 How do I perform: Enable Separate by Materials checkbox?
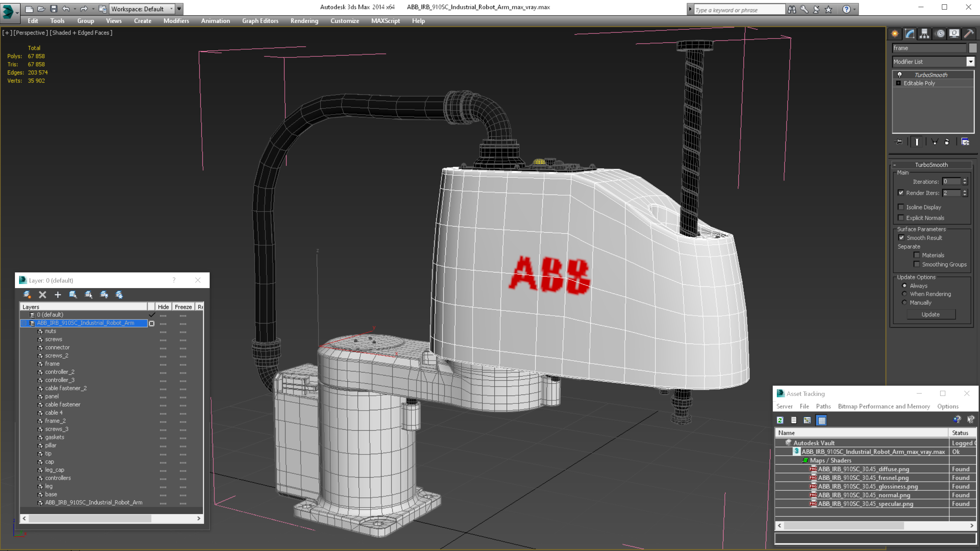coord(917,255)
